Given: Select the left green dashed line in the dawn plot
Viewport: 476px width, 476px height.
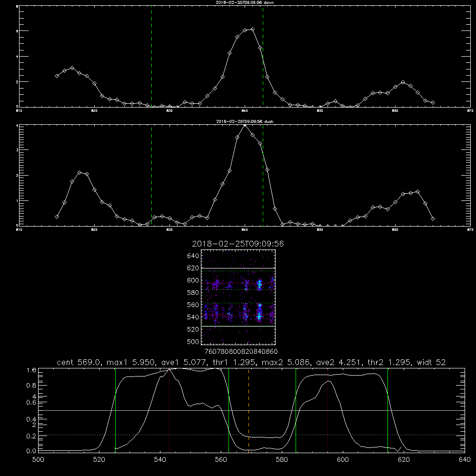Looking at the screenshot, I should point(151,56).
